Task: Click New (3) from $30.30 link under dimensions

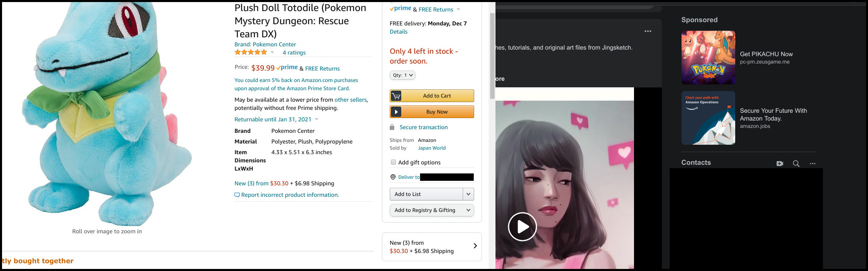Action: pyautogui.click(x=261, y=183)
